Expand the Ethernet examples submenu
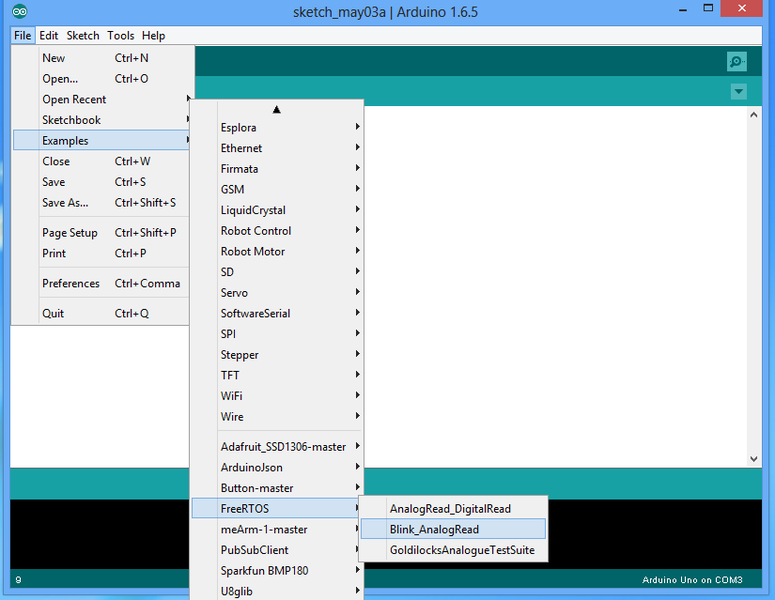This screenshot has width=775, height=600. tap(277, 148)
